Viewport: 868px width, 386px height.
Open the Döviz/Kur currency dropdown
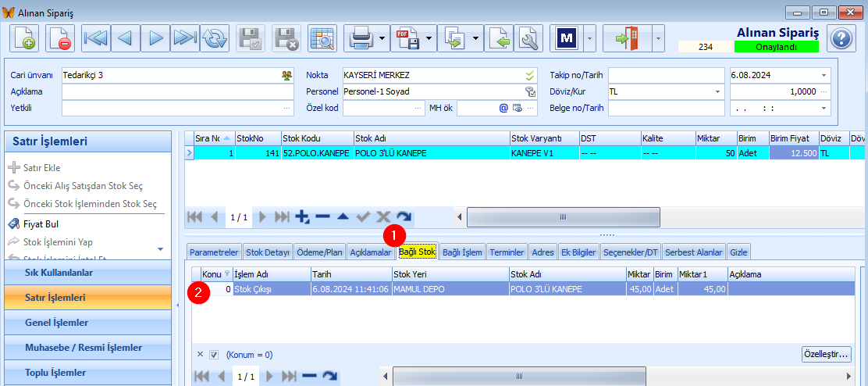717,91
